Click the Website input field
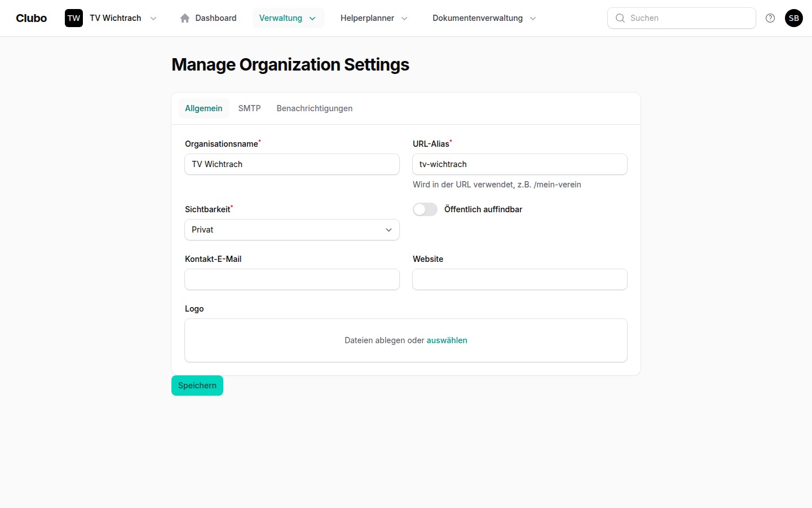812x508 pixels. pyautogui.click(x=519, y=279)
